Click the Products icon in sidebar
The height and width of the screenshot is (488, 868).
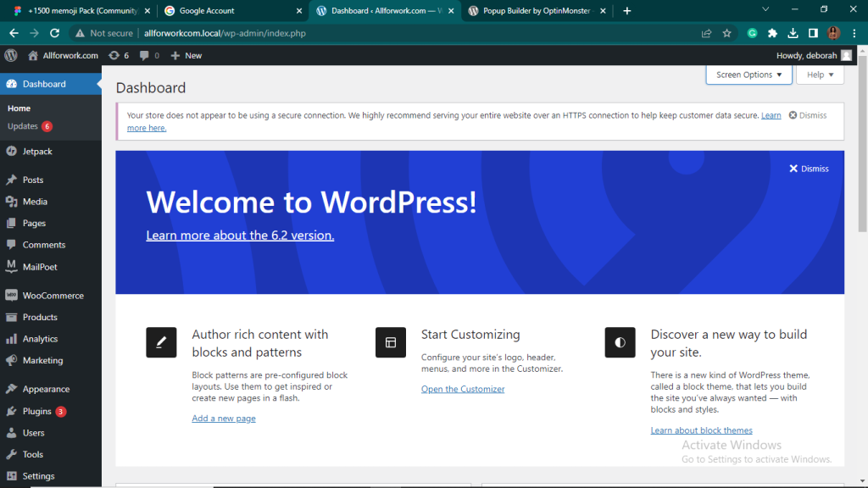pos(12,317)
